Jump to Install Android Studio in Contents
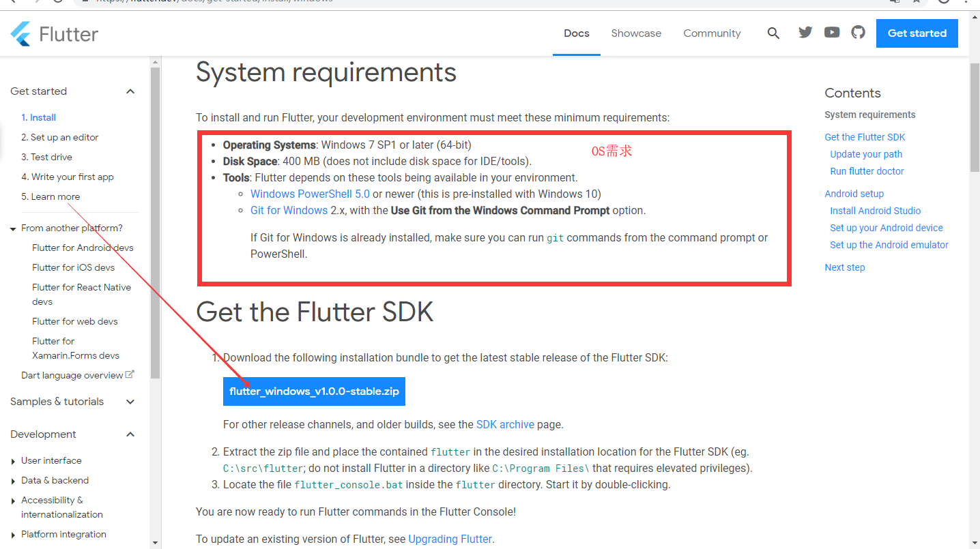Screen dimensions: 980x549 tap(876, 211)
